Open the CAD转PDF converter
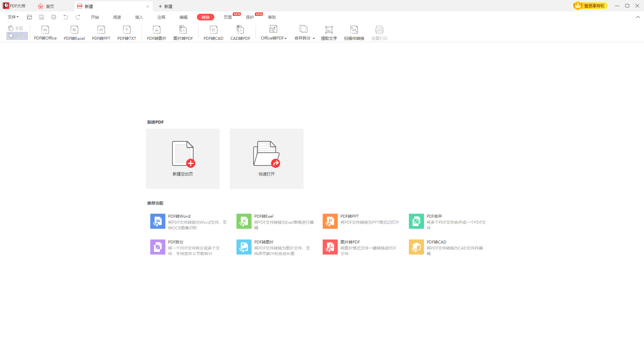The image size is (644, 348). tap(240, 33)
